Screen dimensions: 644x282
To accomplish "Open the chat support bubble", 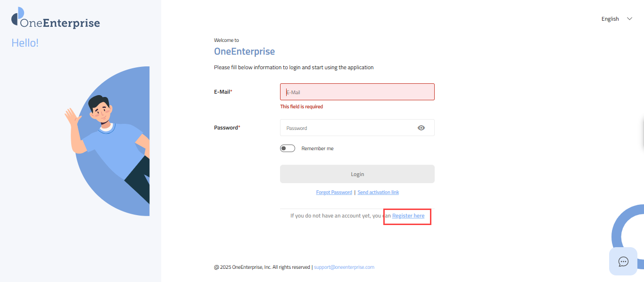I will (623, 261).
